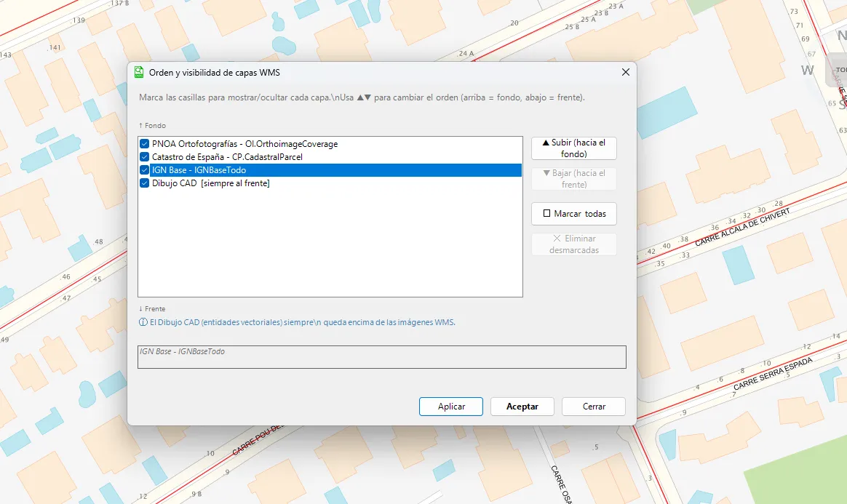Image resolution: width=847 pixels, height=504 pixels.
Task: Confirm with the Aceptar button
Action: (x=522, y=407)
